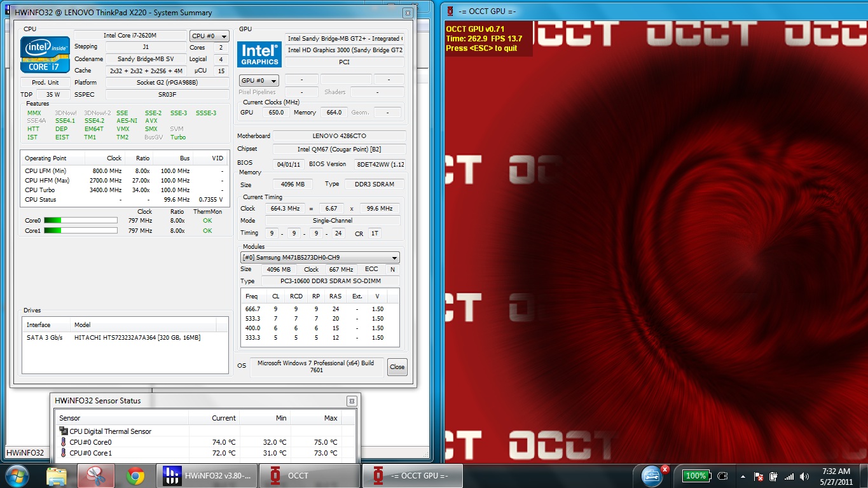Click the Model column header under Drives
The image size is (868, 488).
[142, 325]
